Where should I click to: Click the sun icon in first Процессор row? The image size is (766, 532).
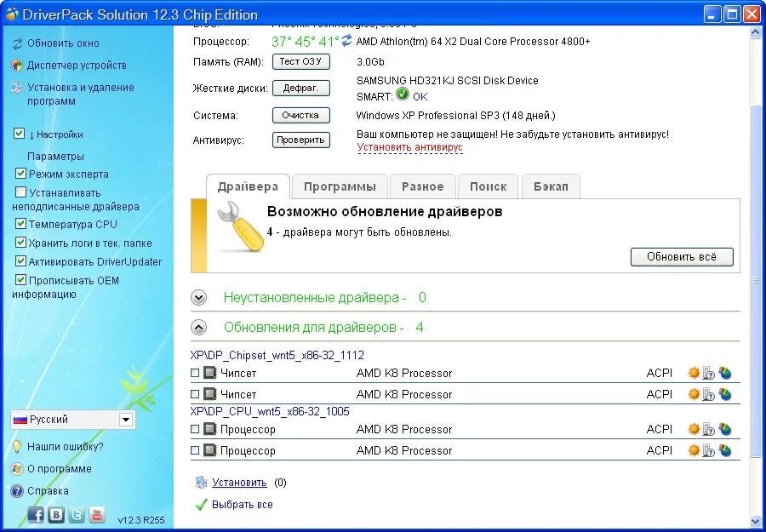point(694,429)
